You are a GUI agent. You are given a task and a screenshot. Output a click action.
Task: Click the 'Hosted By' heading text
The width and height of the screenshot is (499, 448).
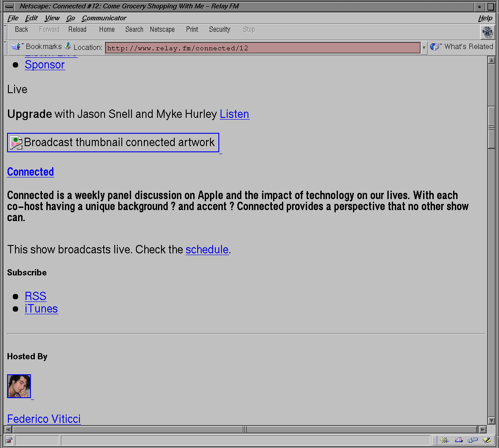point(27,356)
